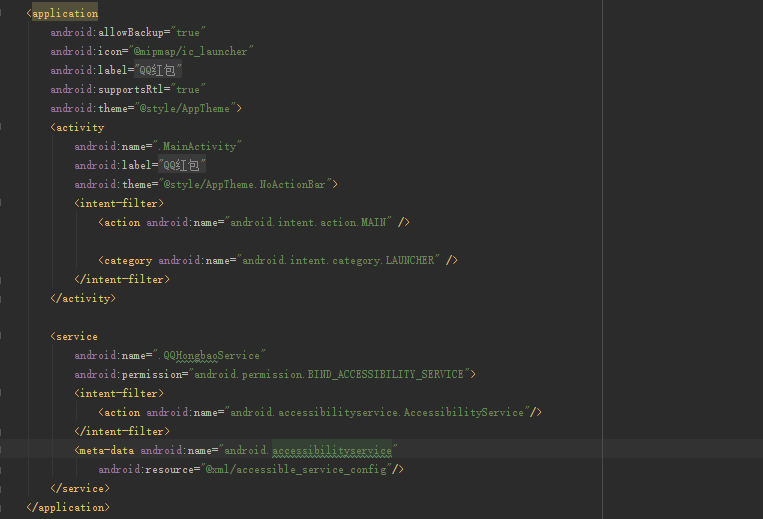Click the android.intent.action.MAIN string
The height and width of the screenshot is (519, 763).
pos(308,222)
